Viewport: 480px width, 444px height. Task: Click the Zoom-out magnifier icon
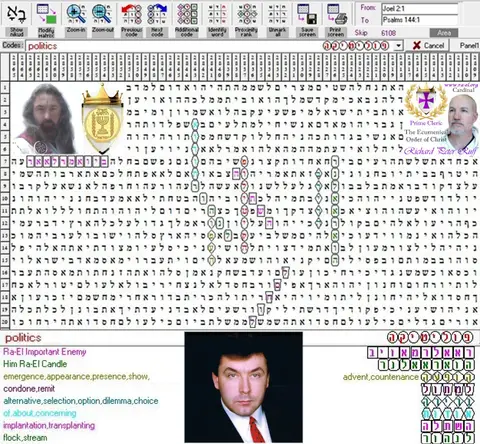[102, 14]
